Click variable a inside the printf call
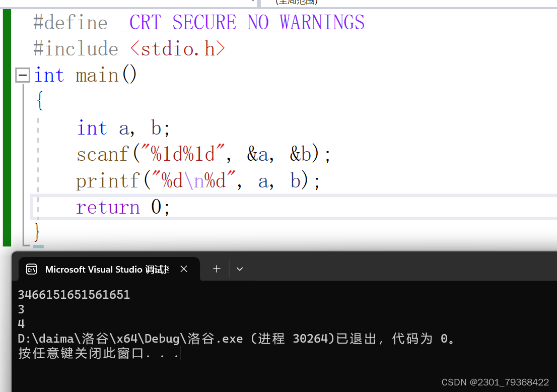 263,180
